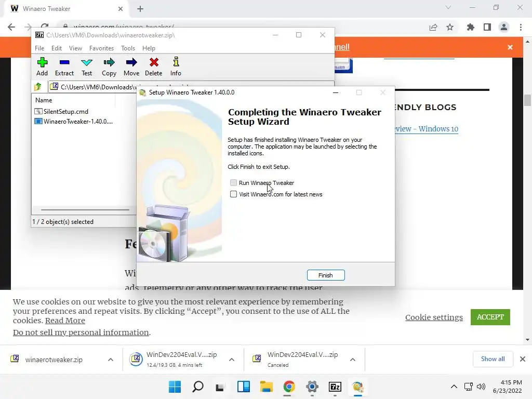
Task: Dismiss the orange banner with its X
Action: [510, 47]
